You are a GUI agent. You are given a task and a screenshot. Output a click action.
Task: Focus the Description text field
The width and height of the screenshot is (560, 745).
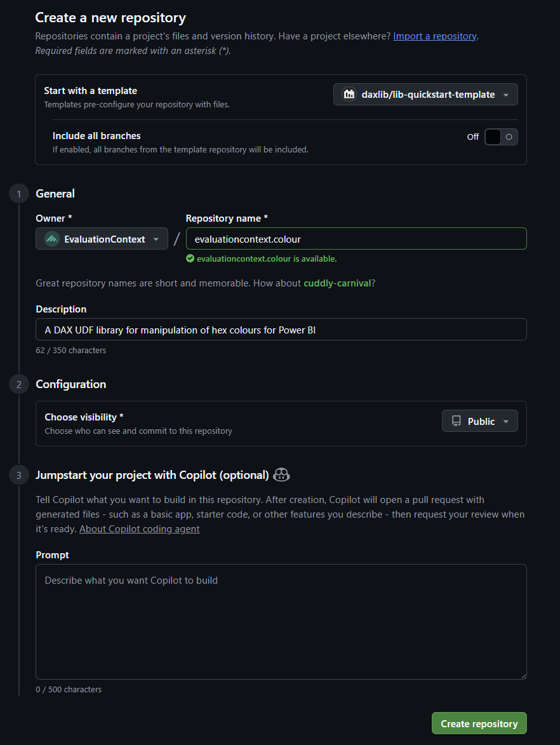coord(281,330)
